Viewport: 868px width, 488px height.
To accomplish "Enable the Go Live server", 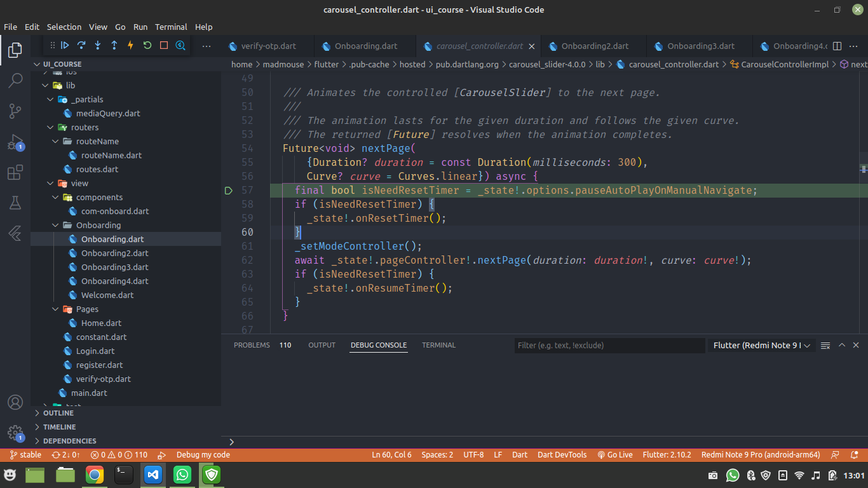I will [x=614, y=454].
